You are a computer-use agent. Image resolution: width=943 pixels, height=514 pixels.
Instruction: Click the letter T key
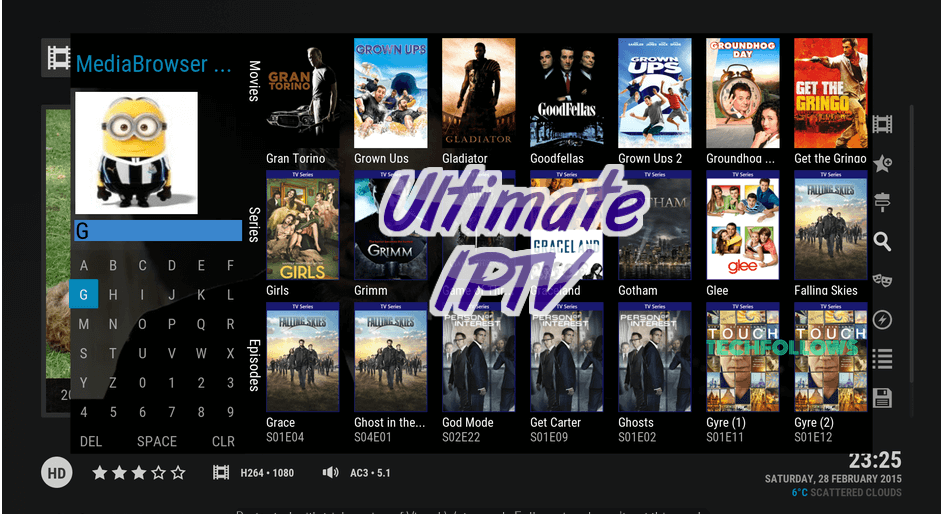click(x=112, y=353)
